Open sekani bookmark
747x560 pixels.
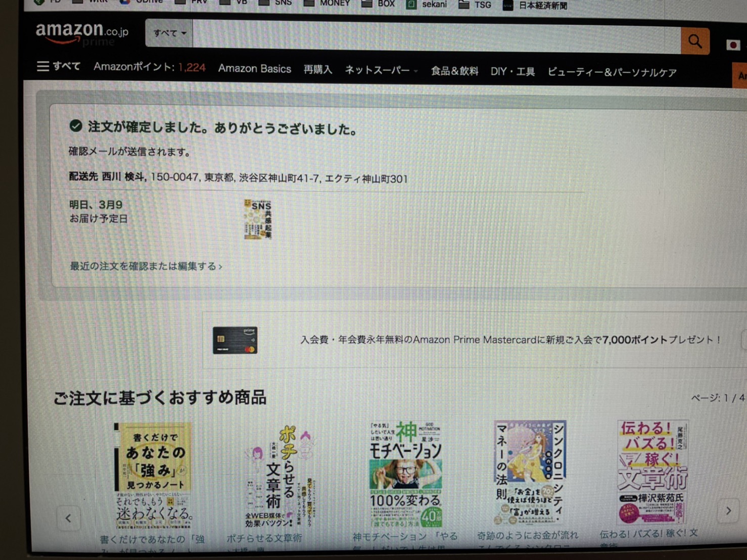pyautogui.click(x=427, y=5)
